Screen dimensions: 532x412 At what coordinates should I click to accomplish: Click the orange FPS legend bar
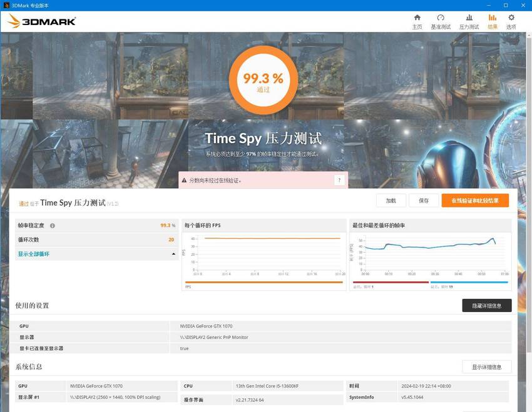264,282
